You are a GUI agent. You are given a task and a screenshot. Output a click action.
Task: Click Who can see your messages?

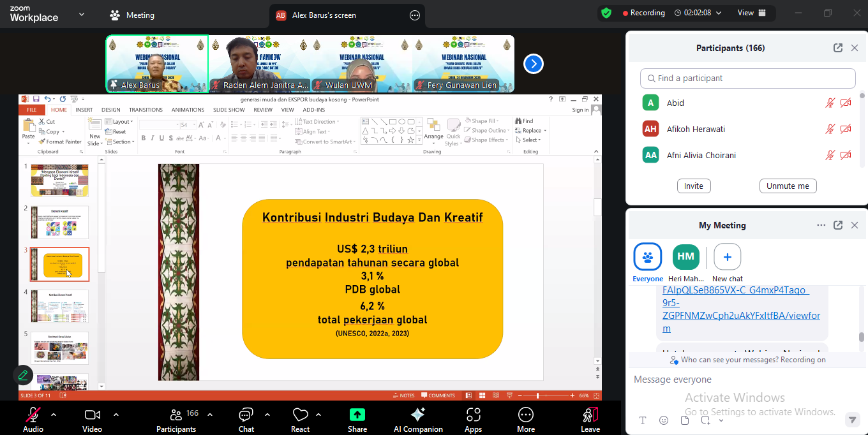[x=729, y=360]
